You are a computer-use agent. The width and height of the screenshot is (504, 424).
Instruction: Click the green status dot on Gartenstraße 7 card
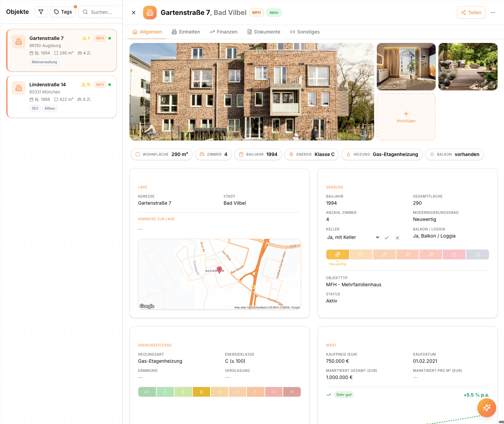(x=110, y=38)
